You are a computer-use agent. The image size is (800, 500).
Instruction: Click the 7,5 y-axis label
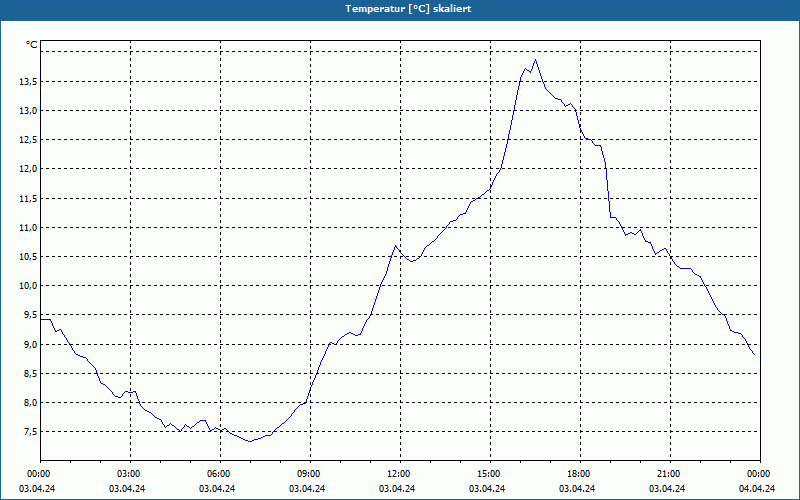pos(31,432)
